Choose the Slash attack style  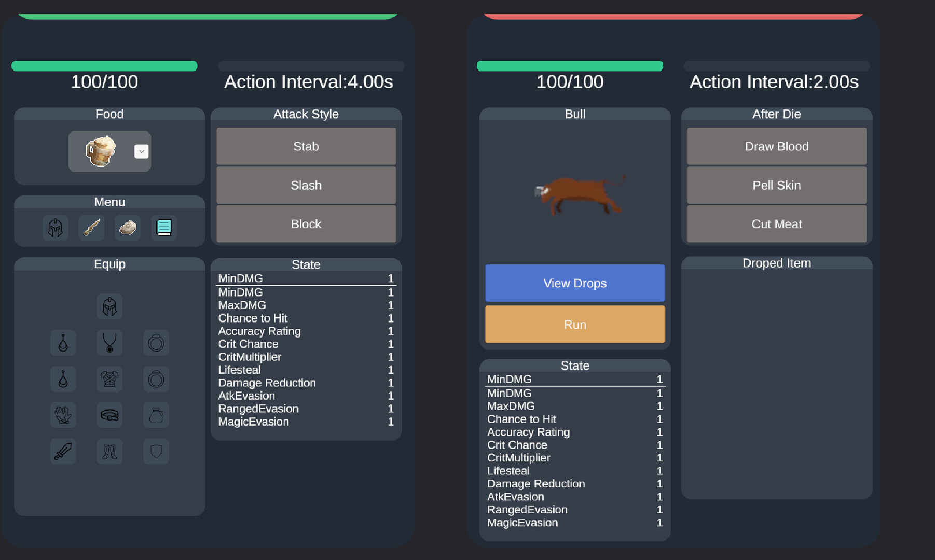pyautogui.click(x=306, y=185)
